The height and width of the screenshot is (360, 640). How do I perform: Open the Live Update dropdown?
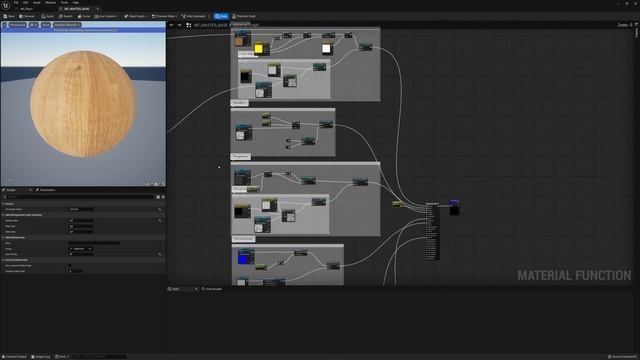(x=106, y=16)
